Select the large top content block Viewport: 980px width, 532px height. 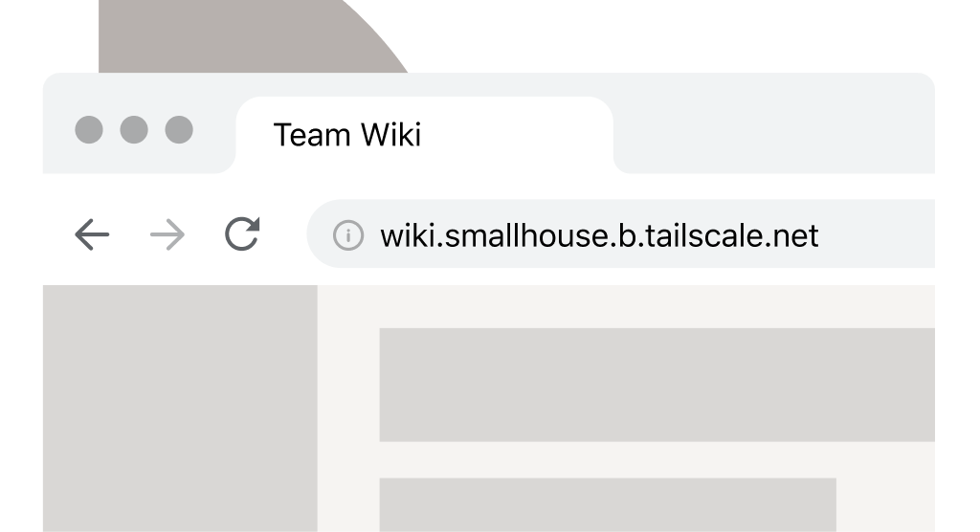(x=657, y=385)
